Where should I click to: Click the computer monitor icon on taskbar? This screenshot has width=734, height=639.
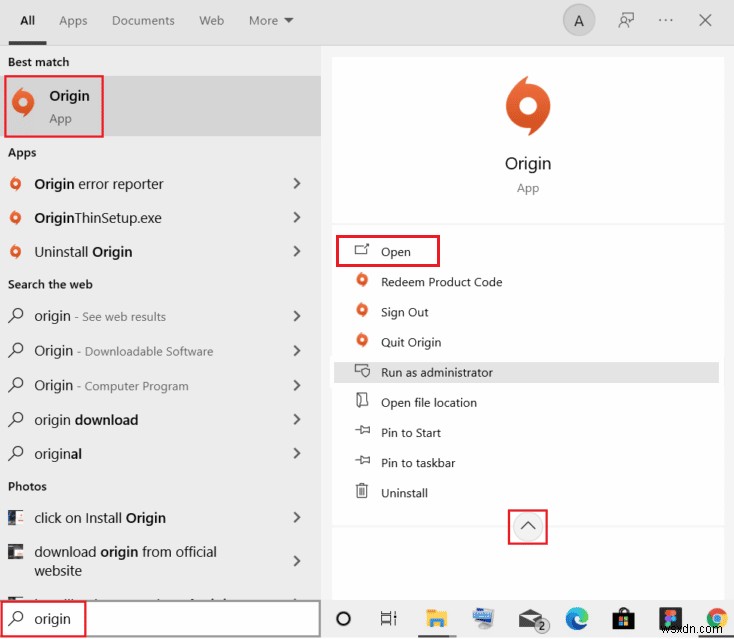(x=484, y=619)
